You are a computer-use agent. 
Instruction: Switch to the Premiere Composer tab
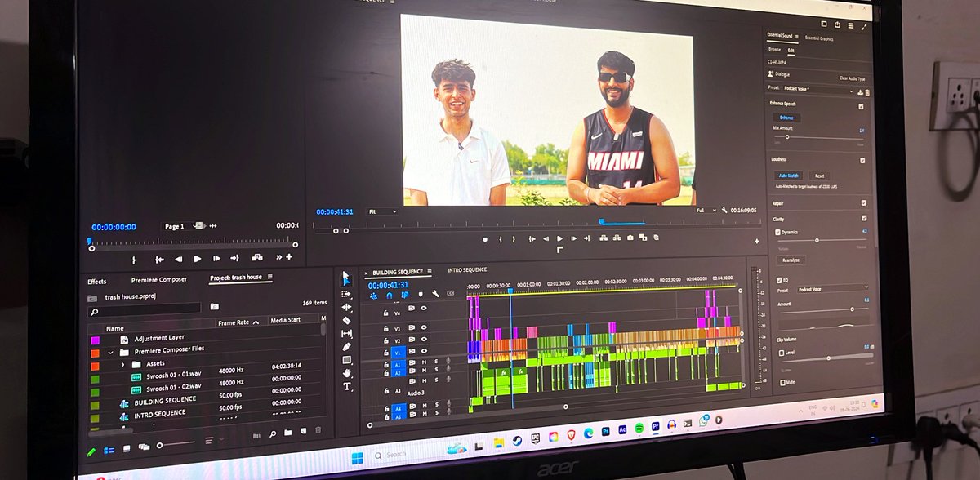tap(159, 280)
